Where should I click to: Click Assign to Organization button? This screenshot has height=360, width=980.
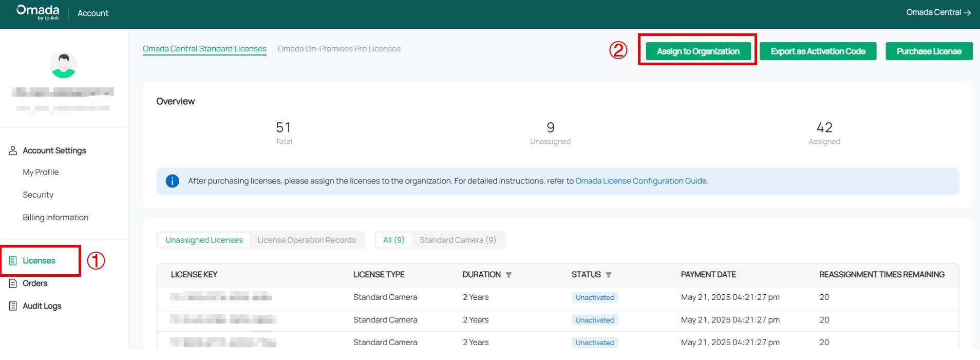tap(698, 51)
